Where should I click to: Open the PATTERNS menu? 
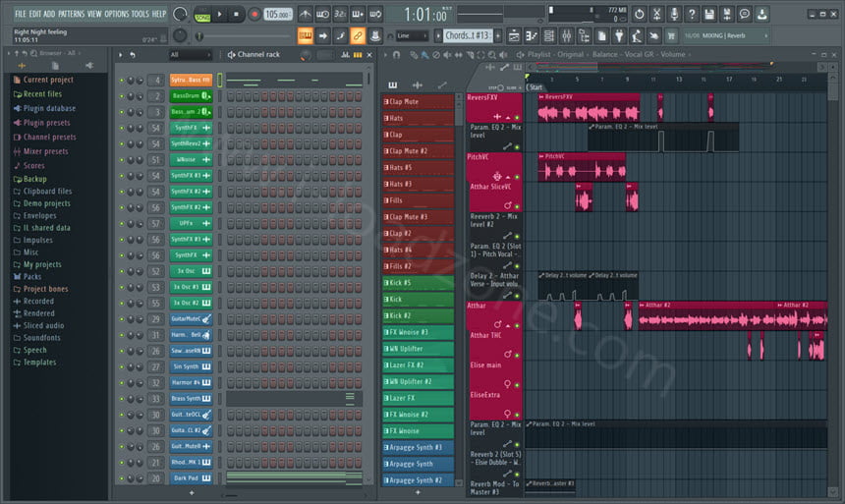point(71,14)
